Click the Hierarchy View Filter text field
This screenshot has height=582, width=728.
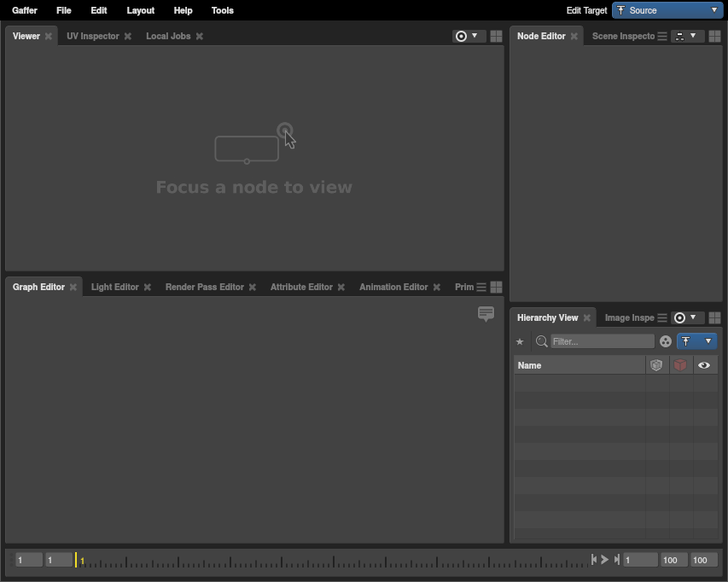602,341
